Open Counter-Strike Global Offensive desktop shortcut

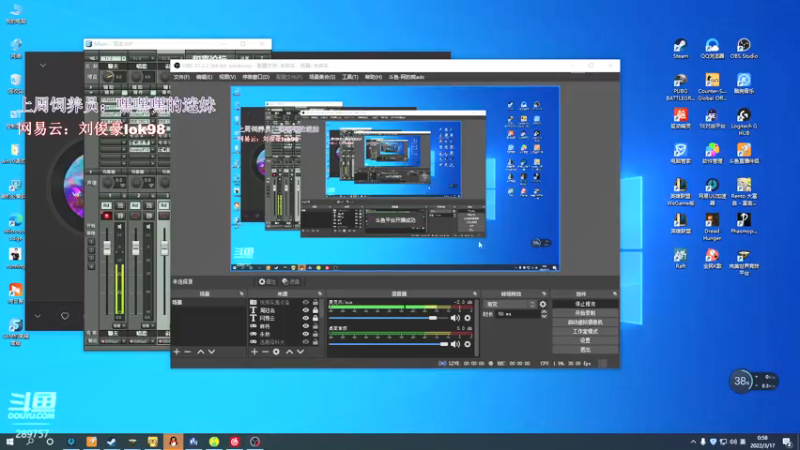pos(712,87)
